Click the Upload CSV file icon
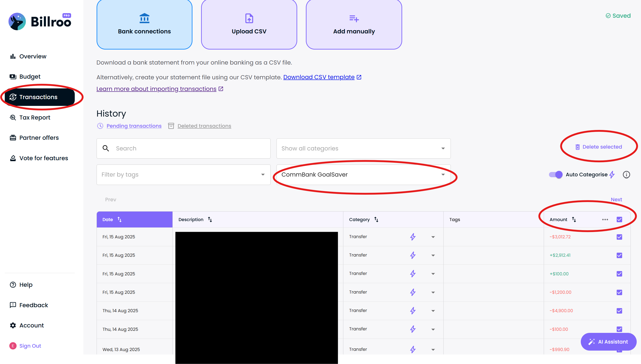641x364 pixels. pos(249,18)
